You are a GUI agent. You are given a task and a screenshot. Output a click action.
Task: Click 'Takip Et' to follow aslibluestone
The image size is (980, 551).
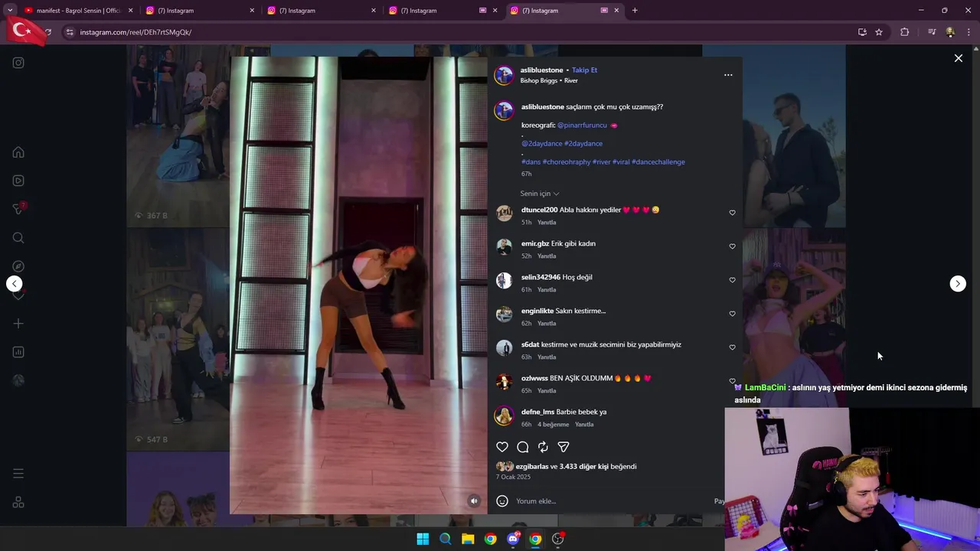(584, 70)
